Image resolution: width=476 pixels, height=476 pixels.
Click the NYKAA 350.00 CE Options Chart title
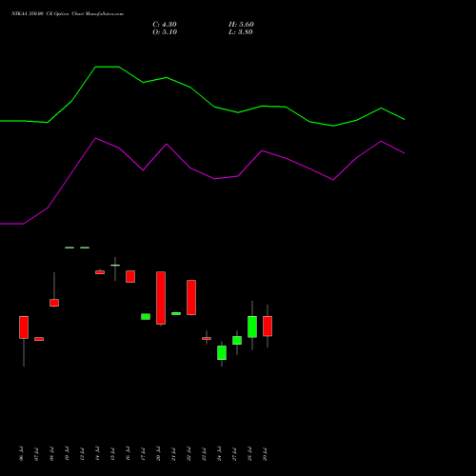coord(68,14)
